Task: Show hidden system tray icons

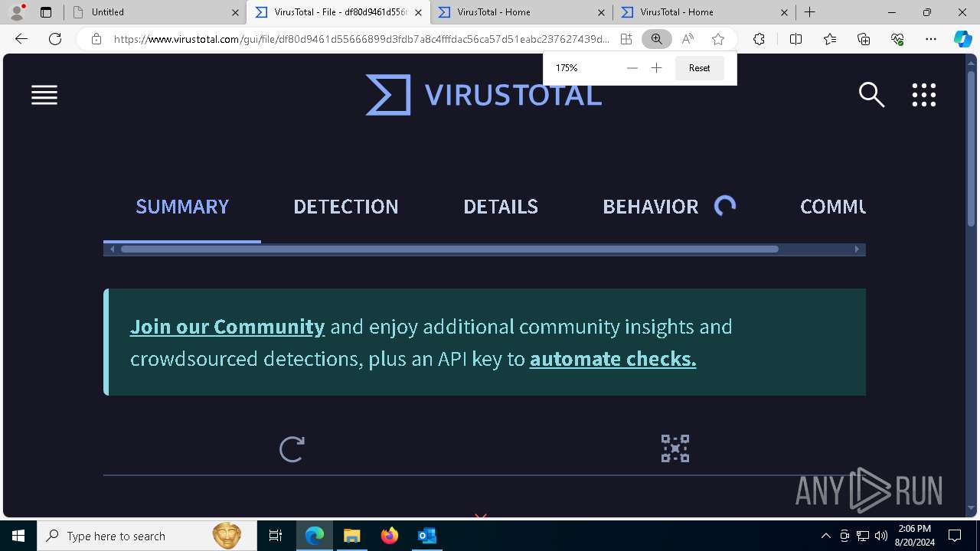Action: tap(825, 536)
